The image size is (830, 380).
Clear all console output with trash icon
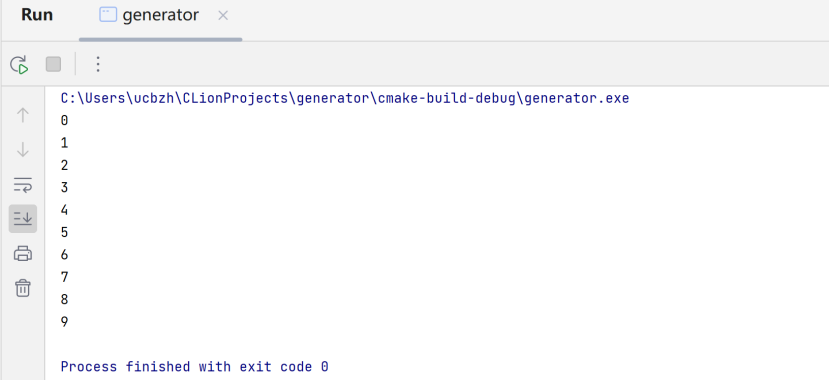(x=23, y=288)
